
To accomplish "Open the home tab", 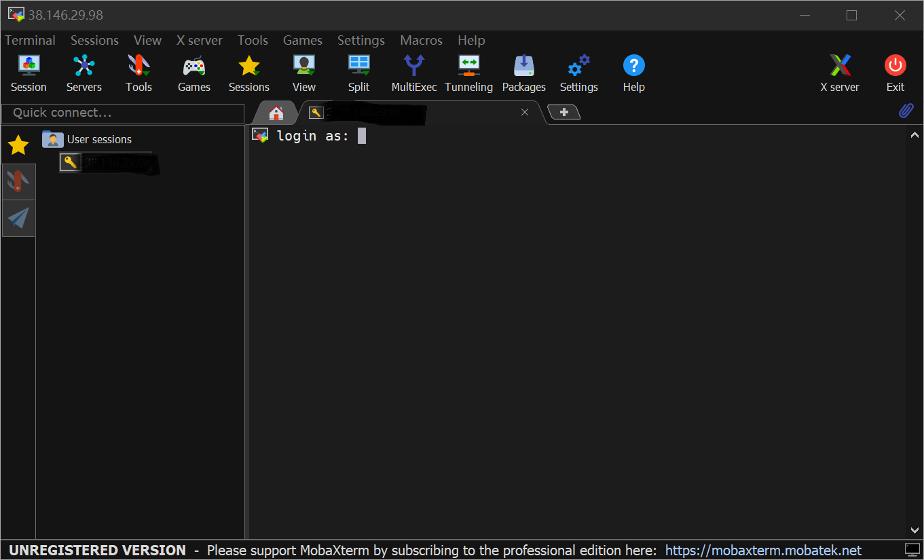I will (x=276, y=113).
